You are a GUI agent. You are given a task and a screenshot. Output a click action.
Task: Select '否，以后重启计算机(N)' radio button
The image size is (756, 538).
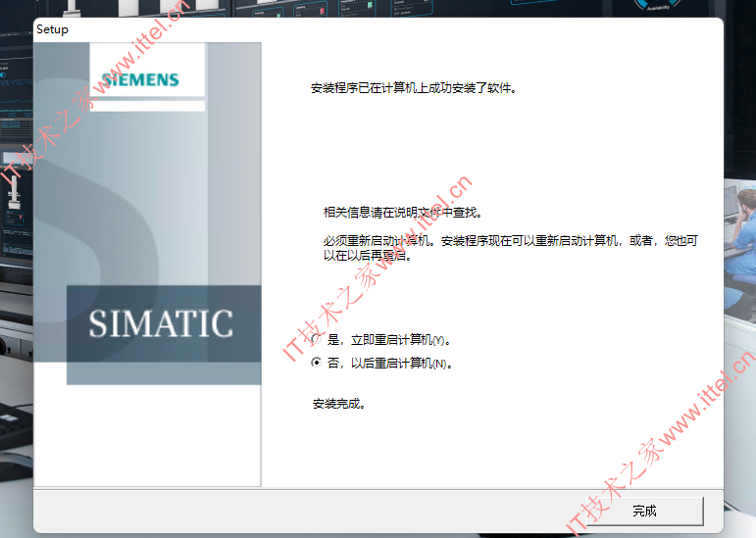(x=317, y=363)
